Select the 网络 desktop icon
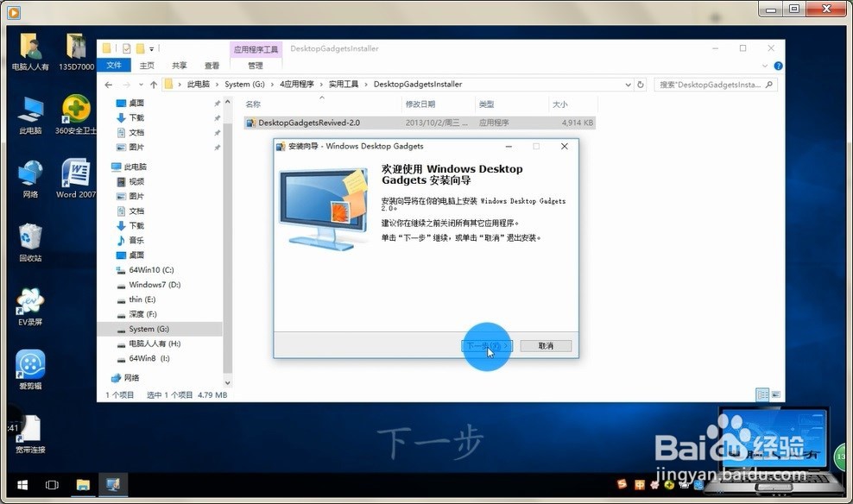853x504 pixels. (30, 179)
